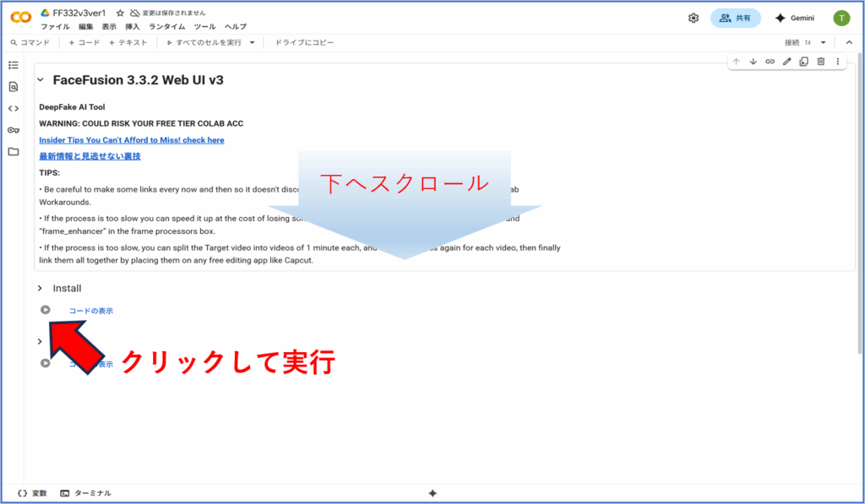This screenshot has height=504, width=865.
Task: Open the table of contents sidebar icon
Action: click(14, 65)
